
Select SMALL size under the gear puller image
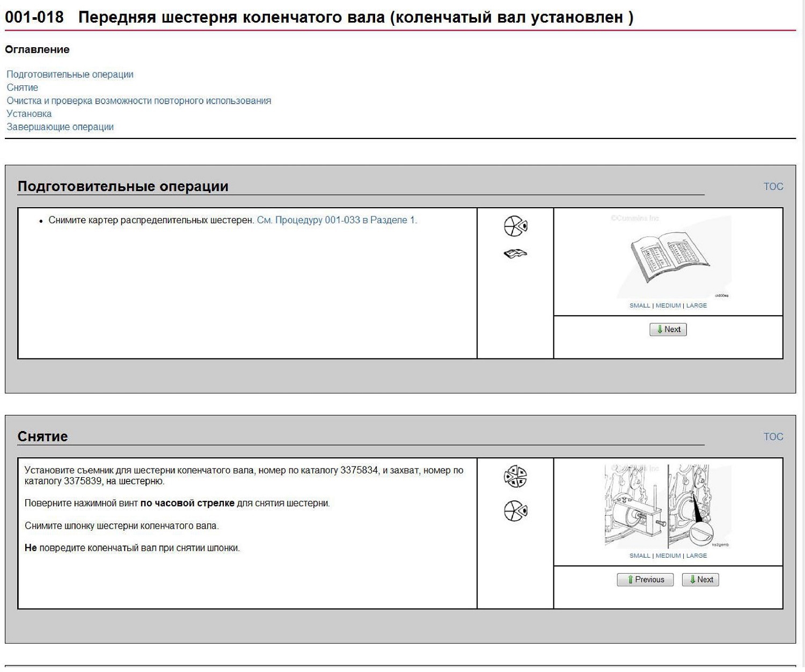coord(640,556)
